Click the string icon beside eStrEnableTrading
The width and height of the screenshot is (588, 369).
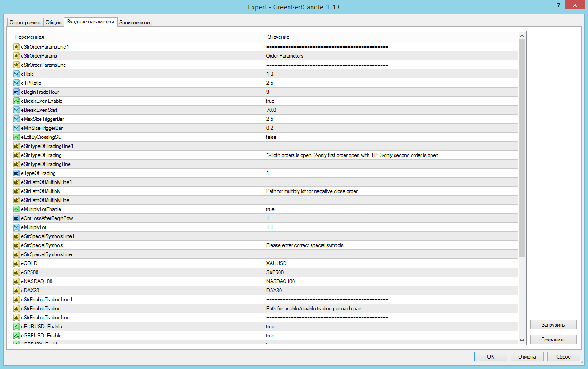point(16,309)
